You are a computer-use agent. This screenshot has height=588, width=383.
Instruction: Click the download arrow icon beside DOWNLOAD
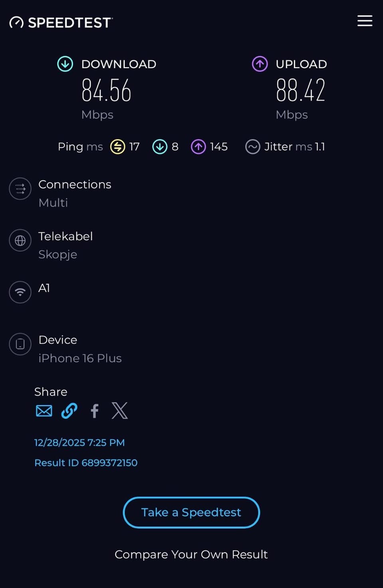(x=65, y=64)
